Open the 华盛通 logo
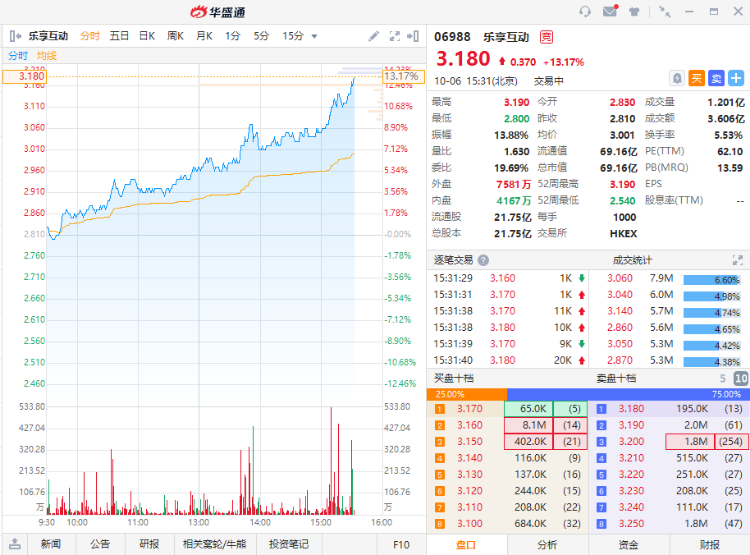Screen dimensions: 750x555 (x=218, y=12)
